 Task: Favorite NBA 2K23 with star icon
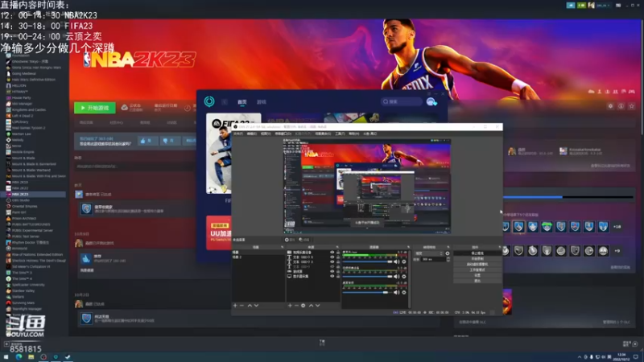tap(632, 106)
